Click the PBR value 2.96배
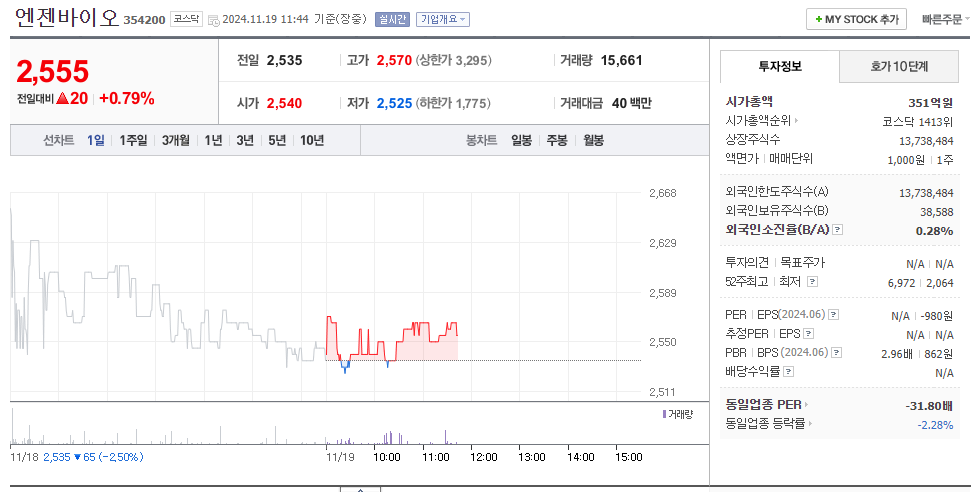Screen dimensions: 977x492 [897, 354]
